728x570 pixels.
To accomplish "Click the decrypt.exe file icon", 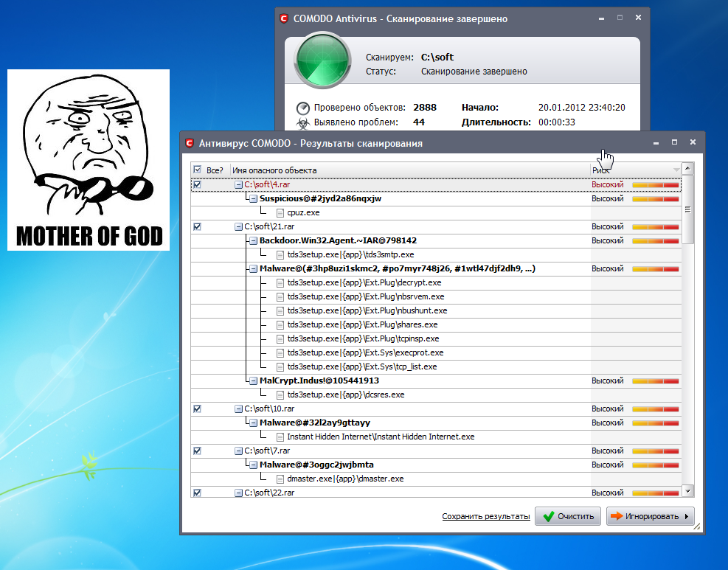I will [280, 283].
